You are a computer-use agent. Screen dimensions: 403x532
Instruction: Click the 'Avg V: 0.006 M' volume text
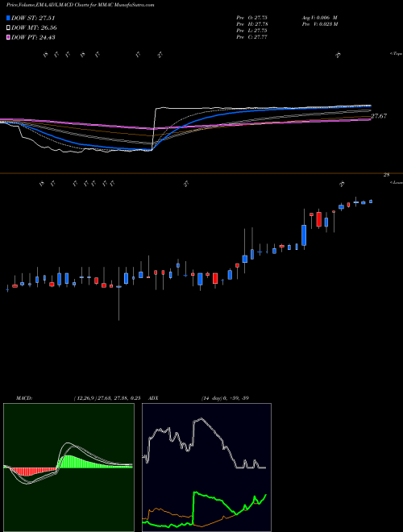point(319,17)
